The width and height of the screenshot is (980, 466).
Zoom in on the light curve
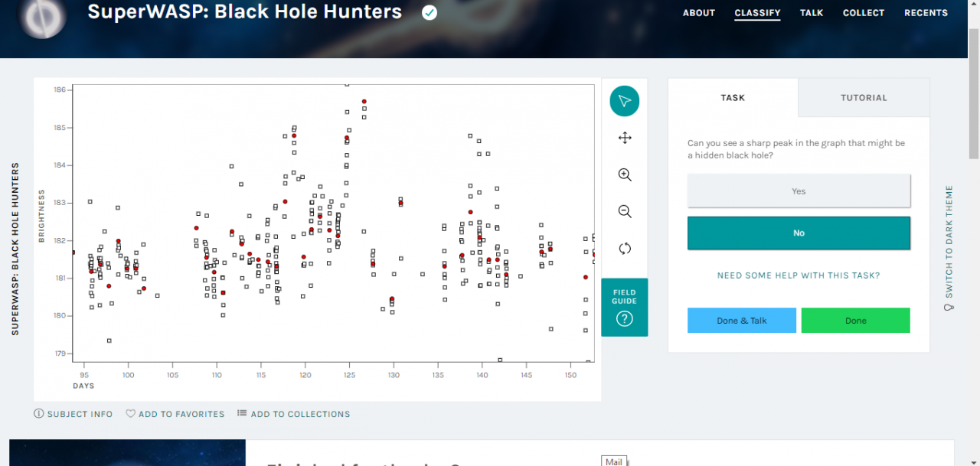pyautogui.click(x=625, y=174)
